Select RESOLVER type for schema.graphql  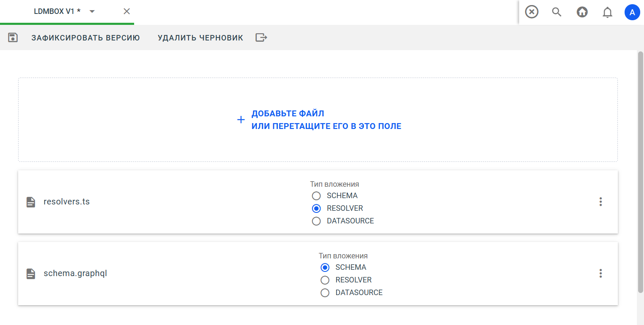(x=325, y=280)
